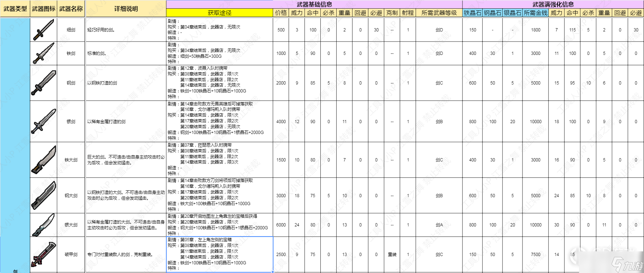Select the 银大剑 price cell 6000
The height and width of the screenshot is (273, 644).
(x=281, y=225)
